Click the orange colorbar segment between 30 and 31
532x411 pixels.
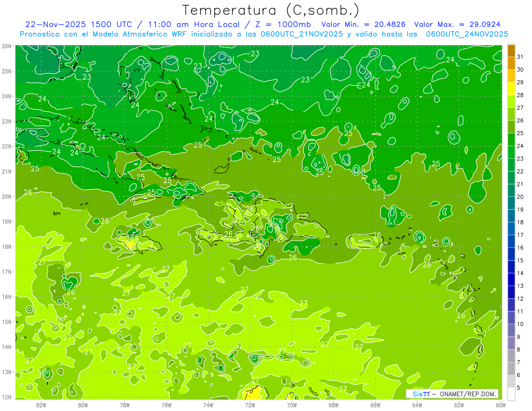click(x=511, y=63)
